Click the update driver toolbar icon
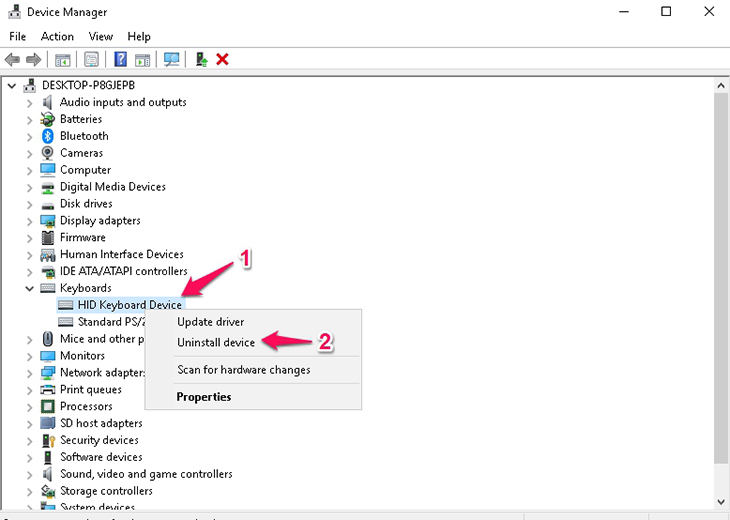This screenshot has height=520, width=730. tap(202, 60)
